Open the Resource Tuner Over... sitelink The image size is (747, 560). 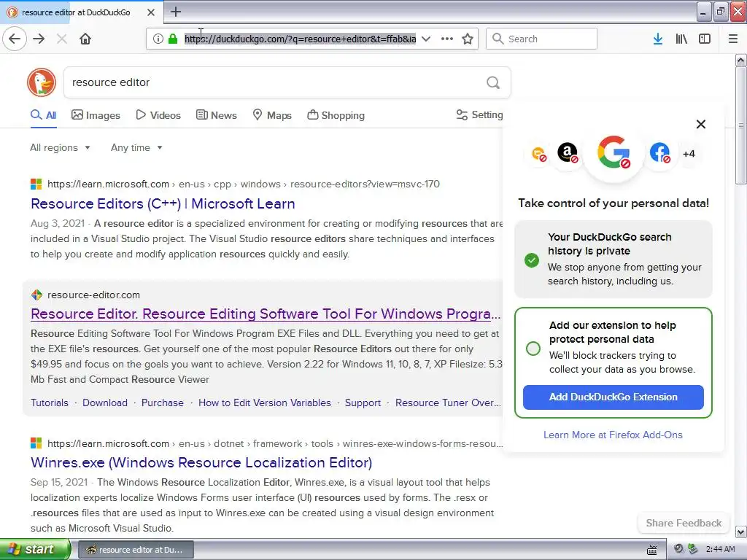point(448,402)
